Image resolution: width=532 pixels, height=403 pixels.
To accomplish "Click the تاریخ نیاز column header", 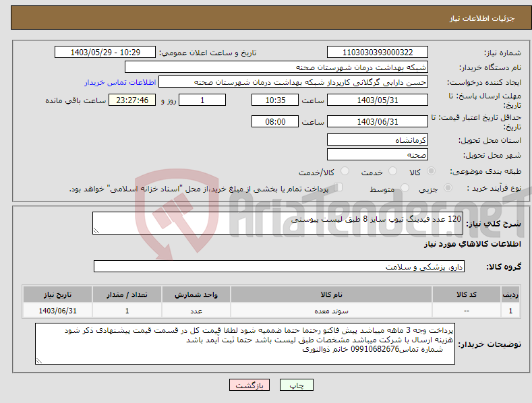I will tap(57, 294).
